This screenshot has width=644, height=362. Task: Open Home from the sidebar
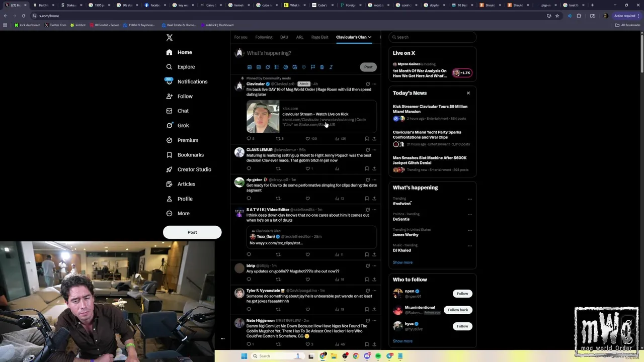[179, 52]
